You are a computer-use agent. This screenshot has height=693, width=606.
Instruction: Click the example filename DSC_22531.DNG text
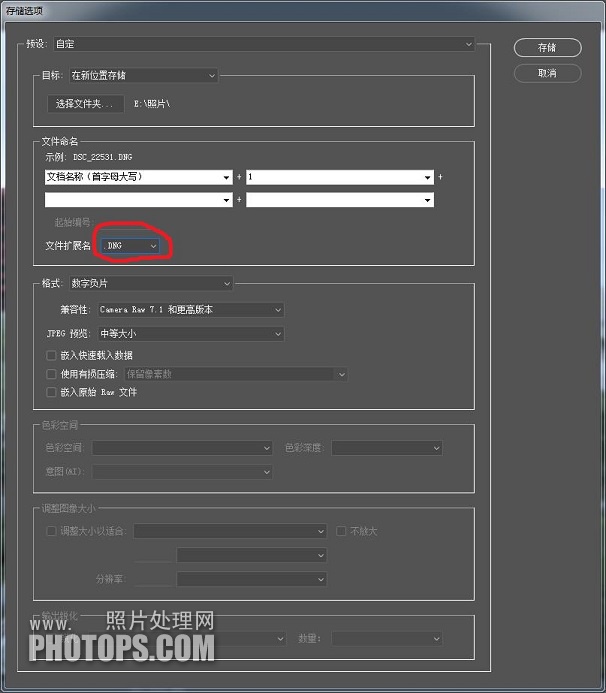tap(103, 157)
